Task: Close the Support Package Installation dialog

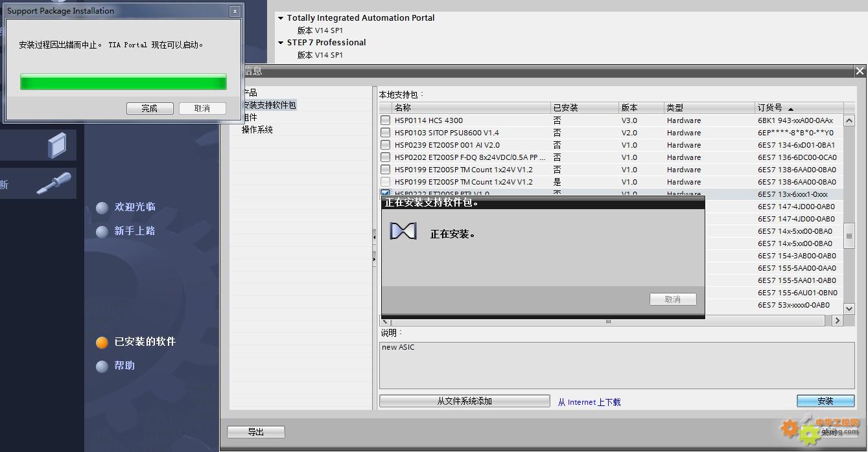Action: coord(235,11)
